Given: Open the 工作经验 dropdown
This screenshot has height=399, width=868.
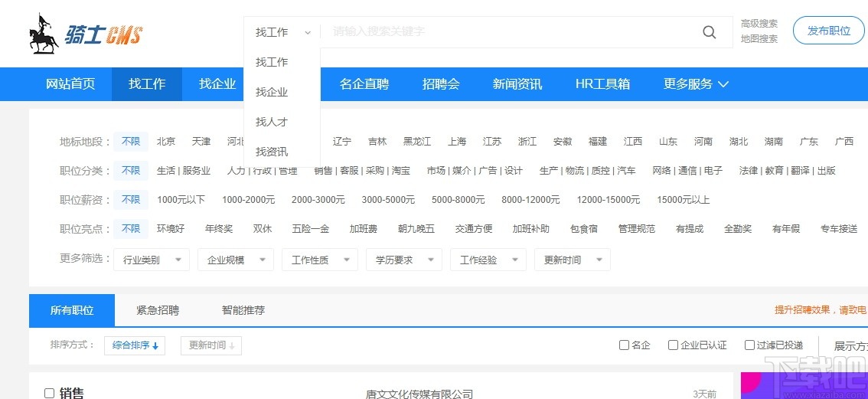Looking at the screenshot, I should pyautogui.click(x=488, y=260).
